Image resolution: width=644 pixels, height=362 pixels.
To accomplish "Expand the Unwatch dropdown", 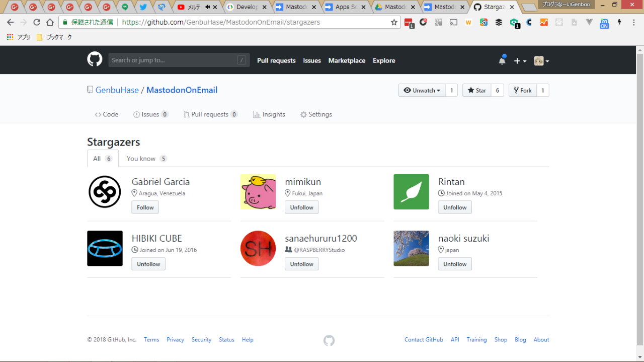I will (x=422, y=90).
